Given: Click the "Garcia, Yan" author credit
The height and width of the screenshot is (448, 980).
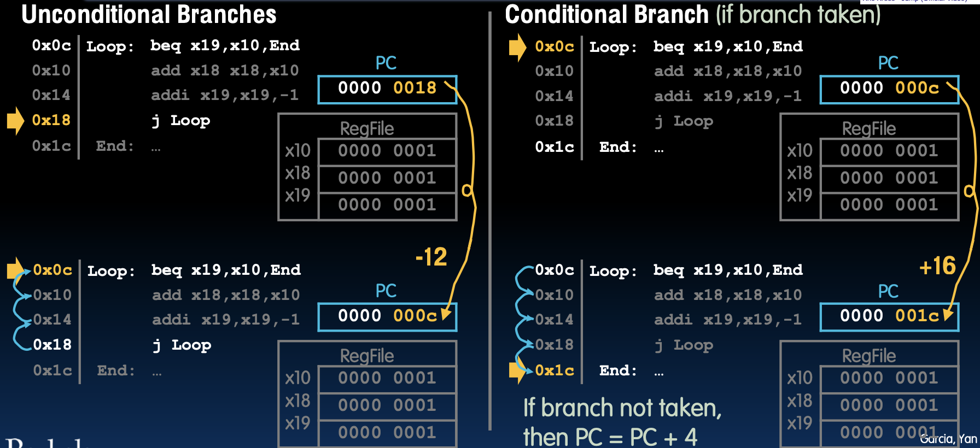Looking at the screenshot, I should [948, 439].
